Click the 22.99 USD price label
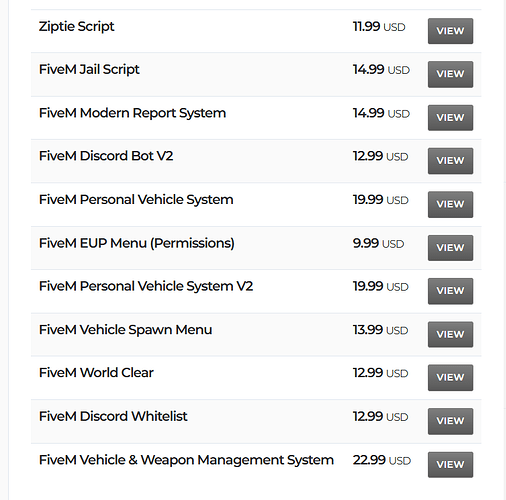The image size is (506, 500). [x=382, y=460]
